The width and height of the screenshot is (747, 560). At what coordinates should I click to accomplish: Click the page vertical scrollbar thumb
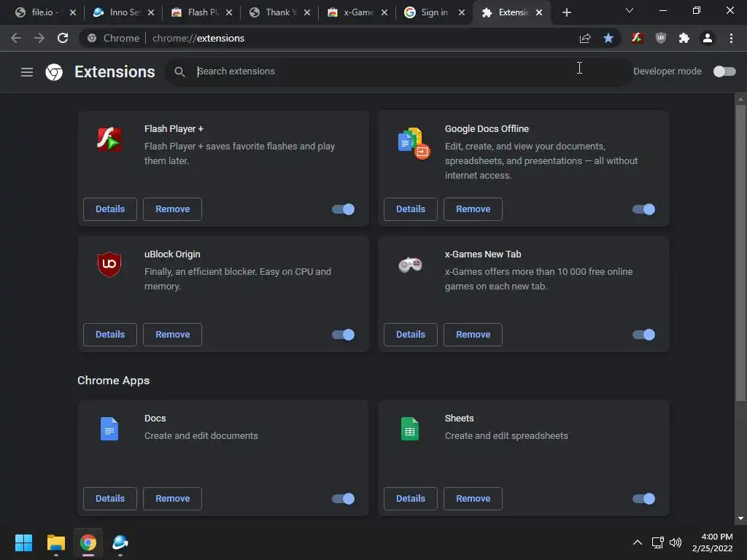point(740,253)
